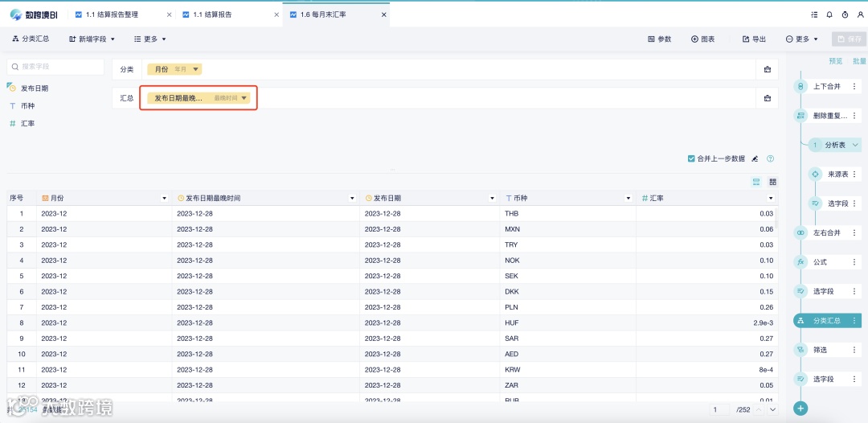Open the notification bell

pos(829,15)
